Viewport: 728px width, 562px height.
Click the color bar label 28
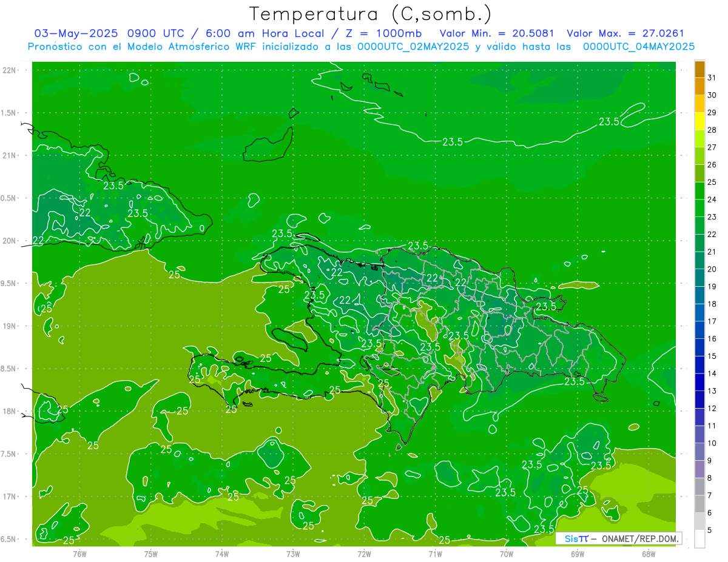pyautogui.click(x=712, y=130)
